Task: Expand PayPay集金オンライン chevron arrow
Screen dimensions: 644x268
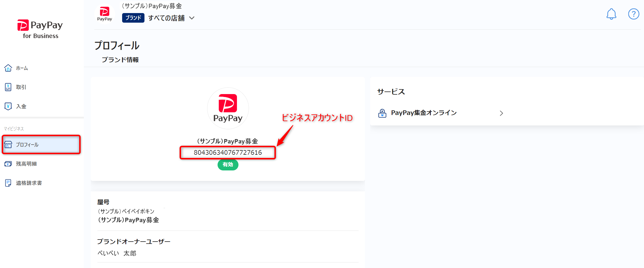Action: click(x=501, y=113)
